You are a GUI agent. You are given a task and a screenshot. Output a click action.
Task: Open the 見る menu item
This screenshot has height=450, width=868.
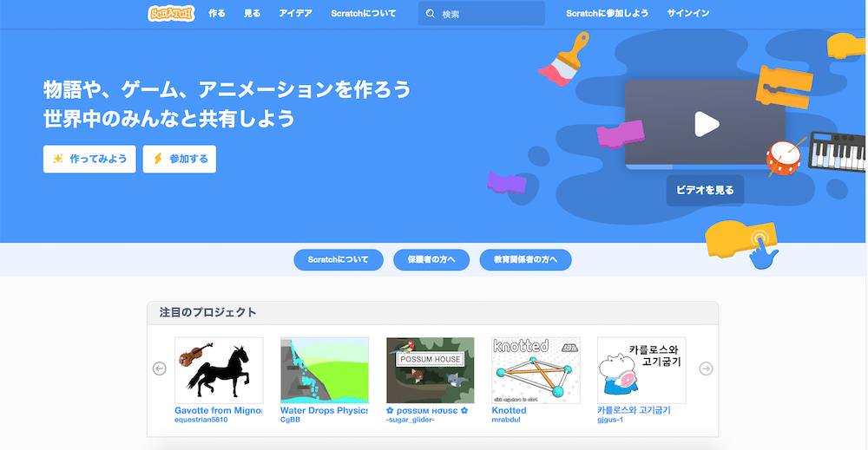pos(253,13)
